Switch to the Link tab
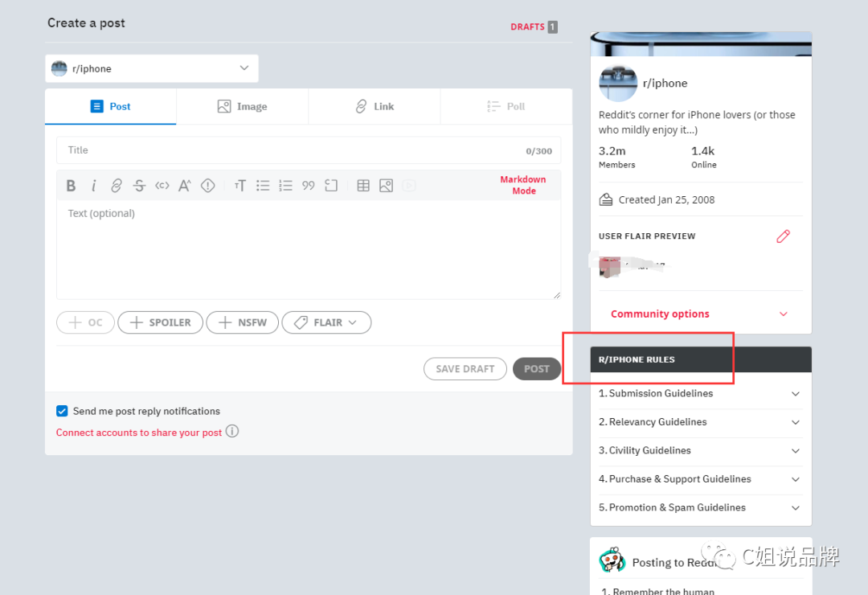Image resolution: width=868 pixels, height=595 pixels. (375, 106)
